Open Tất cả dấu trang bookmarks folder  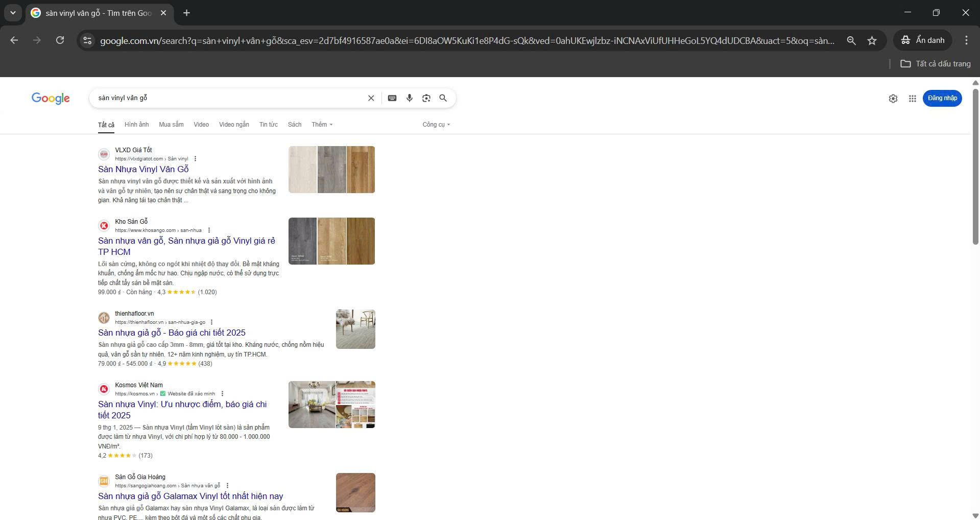coord(936,64)
